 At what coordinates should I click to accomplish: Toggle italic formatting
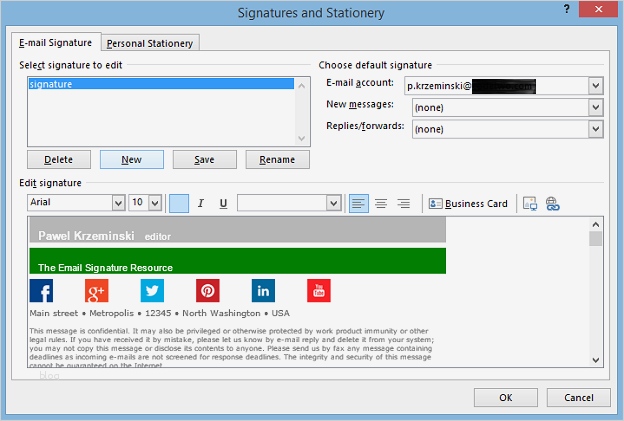(x=201, y=203)
